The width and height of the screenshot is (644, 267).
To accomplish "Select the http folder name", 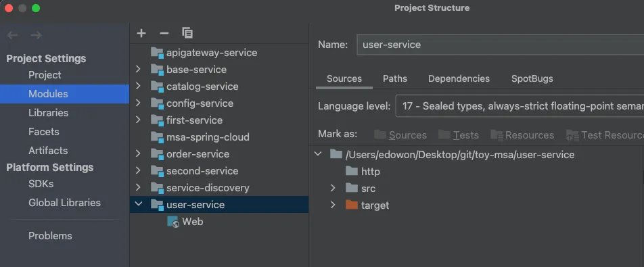I will point(371,172).
